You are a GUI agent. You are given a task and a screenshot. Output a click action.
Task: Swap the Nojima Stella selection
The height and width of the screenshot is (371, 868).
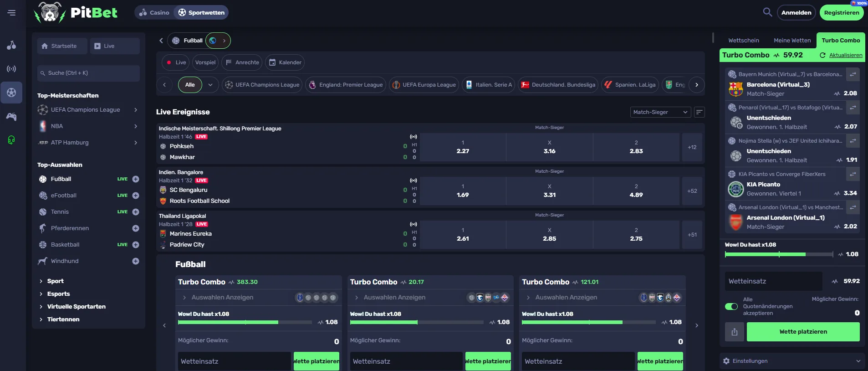pyautogui.click(x=853, y=141)
